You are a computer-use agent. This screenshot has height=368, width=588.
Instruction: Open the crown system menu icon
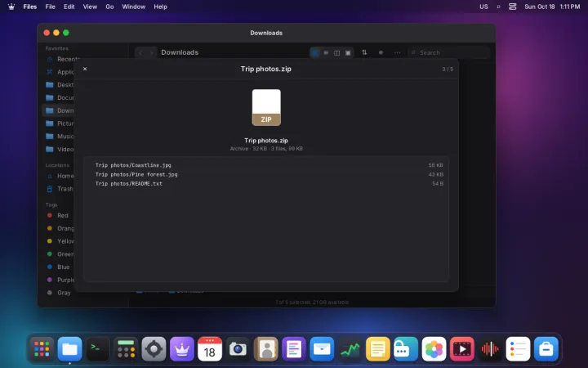coord(11,7)
